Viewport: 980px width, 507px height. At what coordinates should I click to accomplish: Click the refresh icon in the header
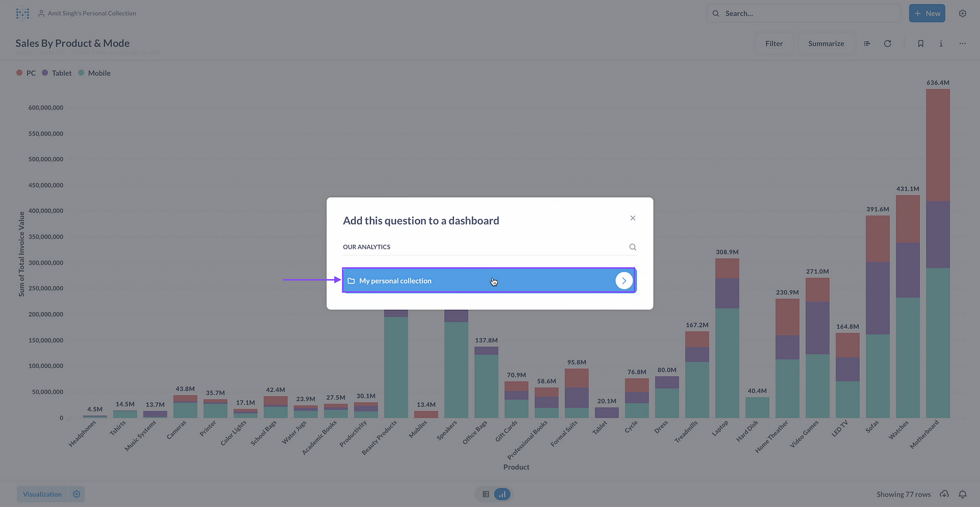[888, 43]
